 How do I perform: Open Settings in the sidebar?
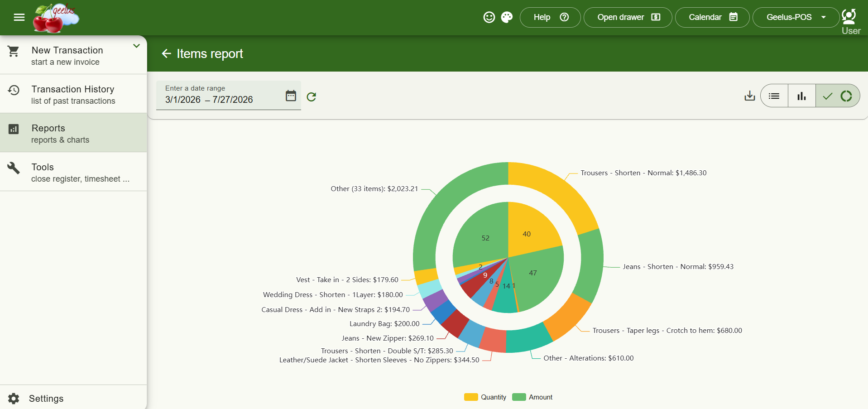(x=73, y=398)
